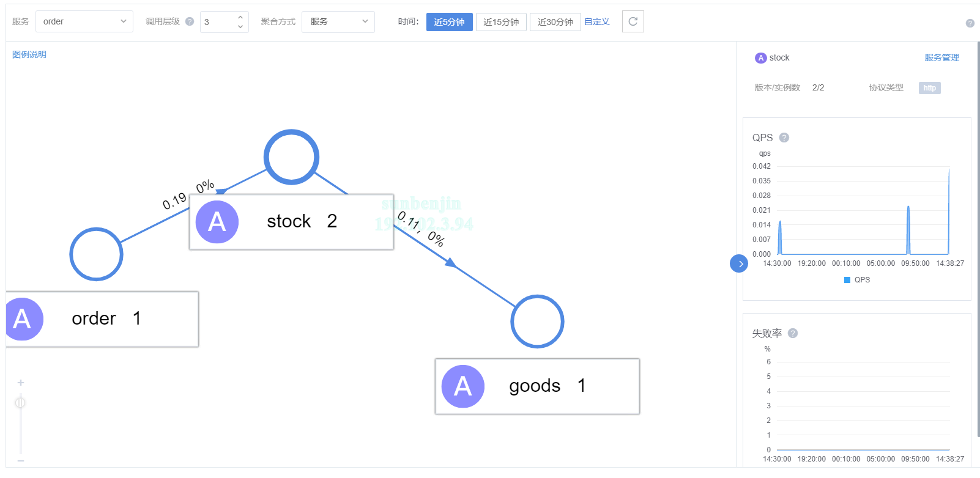Select the 近5分钟 time range
This screenshot has height=478, width=980.
(449, 22)
